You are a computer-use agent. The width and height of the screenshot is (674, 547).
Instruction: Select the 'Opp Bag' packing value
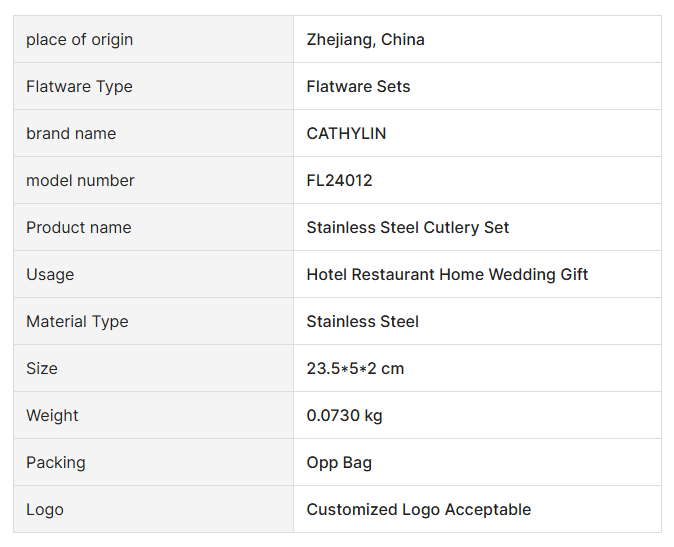pyautogui.click(x=339, y=463)
